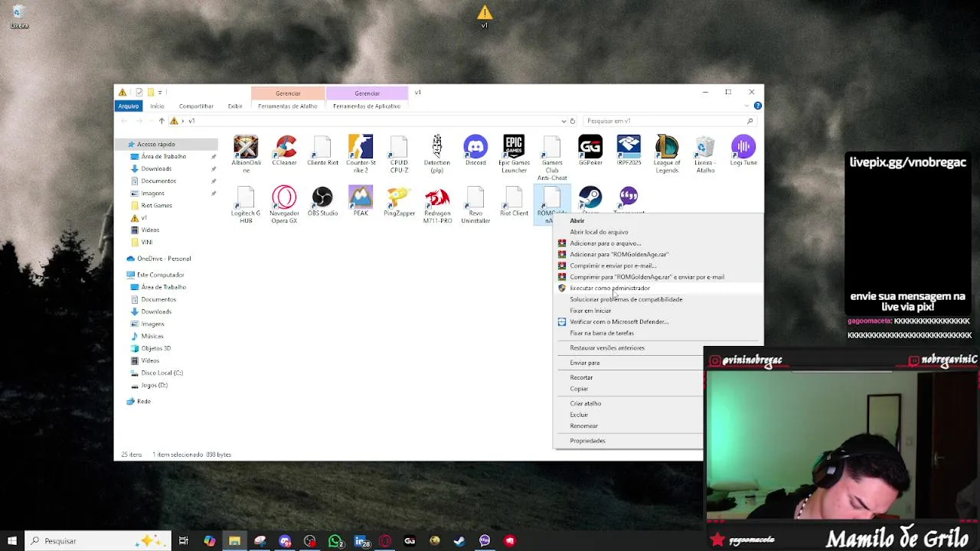The width and height of the screenshot is (980, 551).
Task: Refresh the v1 folder view
Action: coord(573,121)
